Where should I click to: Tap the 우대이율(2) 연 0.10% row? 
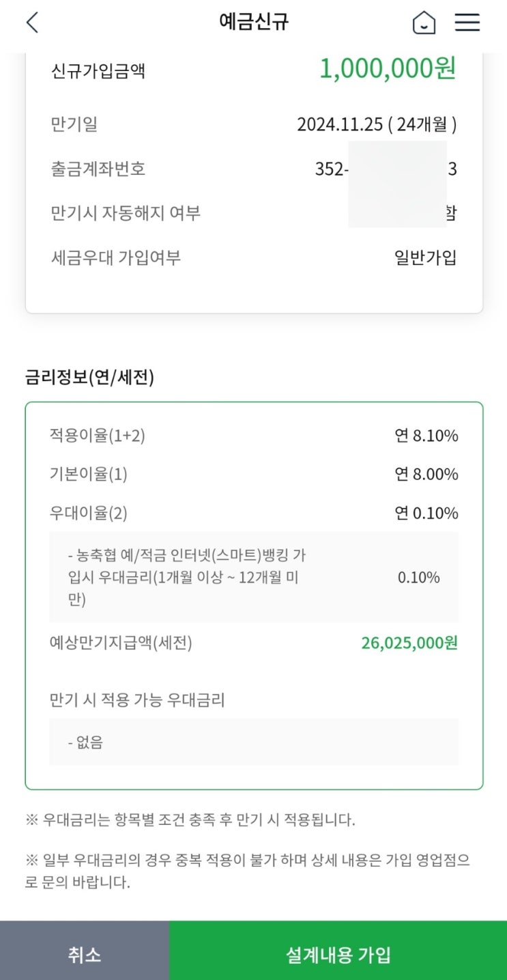point(254,513)
